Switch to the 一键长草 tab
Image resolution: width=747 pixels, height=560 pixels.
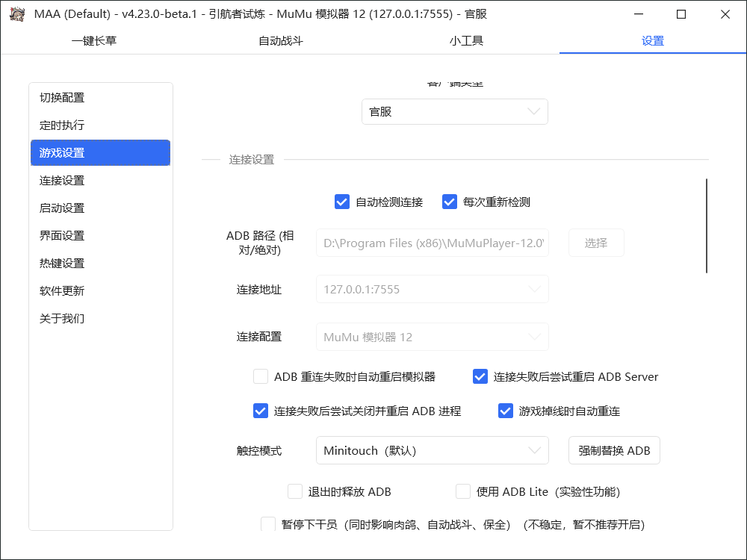tap(93, 41)
